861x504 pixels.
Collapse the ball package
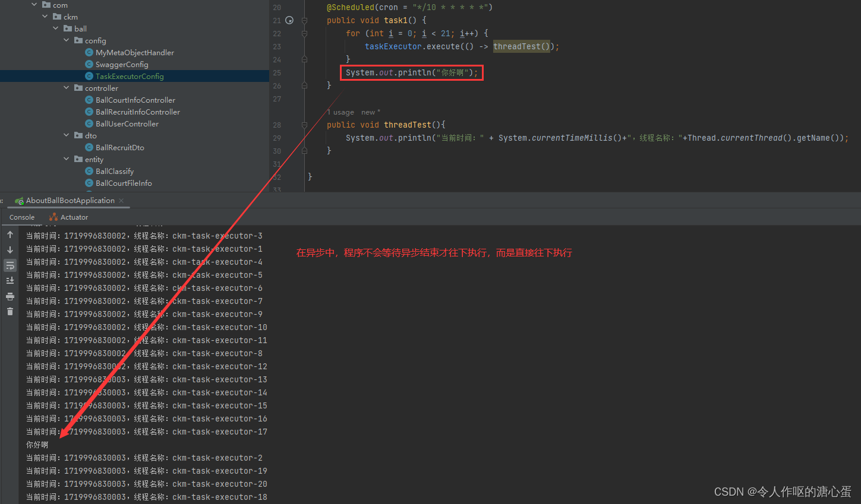click(56, 28)
